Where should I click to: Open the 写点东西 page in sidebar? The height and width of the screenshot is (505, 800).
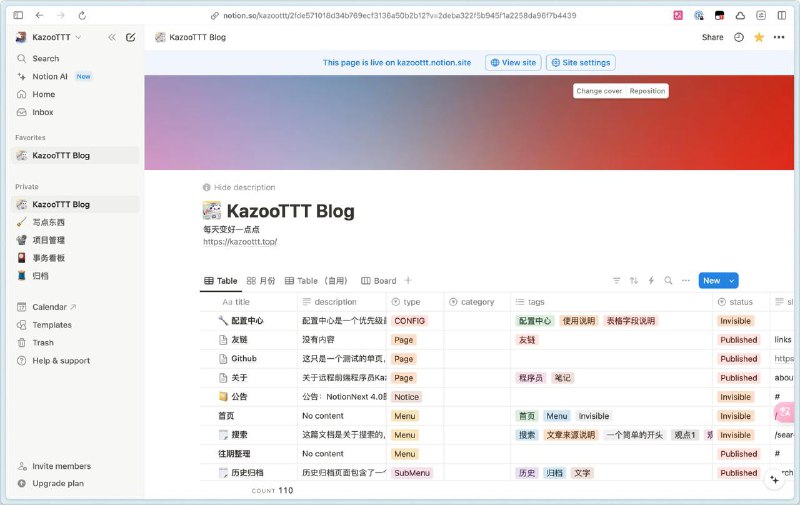75,222
